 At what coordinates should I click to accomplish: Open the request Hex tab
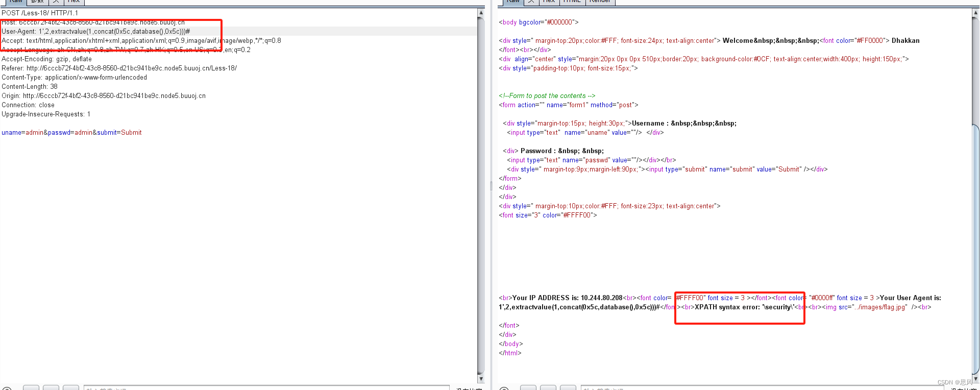click(73, 2)
